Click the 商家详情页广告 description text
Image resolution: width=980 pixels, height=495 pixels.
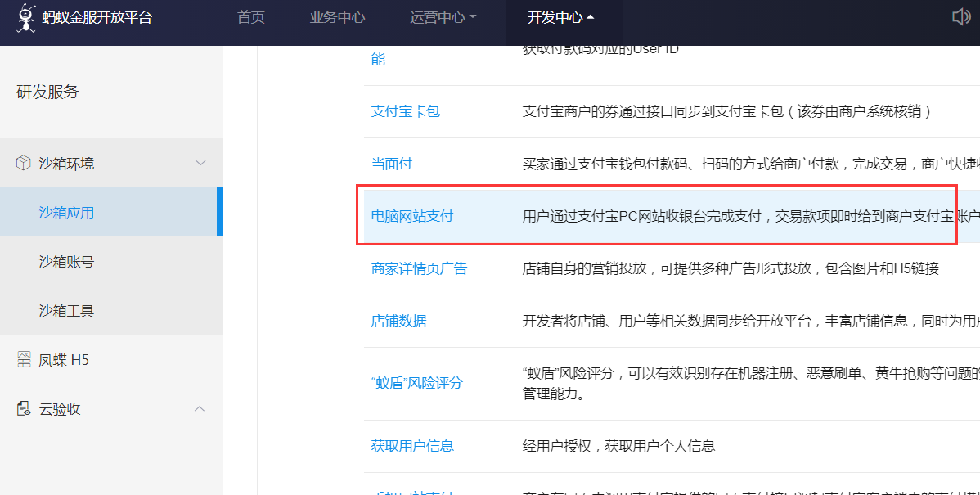click(731, 268)
